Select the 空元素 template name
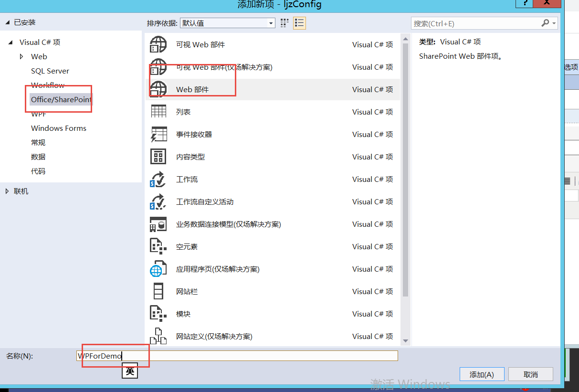This screenshot has height=392, width=579. click(x=187, y=246)
